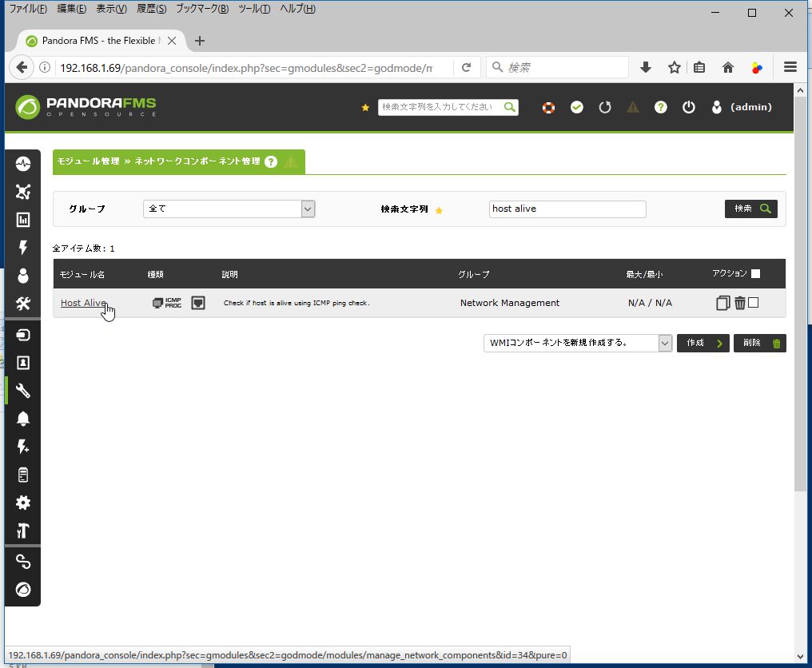Click the Pandora FMS logo
This screenshot has height=668, width=812.
point(86,107)
